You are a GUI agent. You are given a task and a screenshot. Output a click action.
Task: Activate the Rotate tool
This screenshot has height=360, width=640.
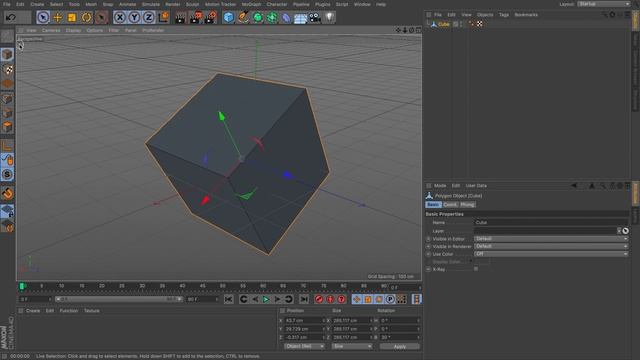(86, 18)
